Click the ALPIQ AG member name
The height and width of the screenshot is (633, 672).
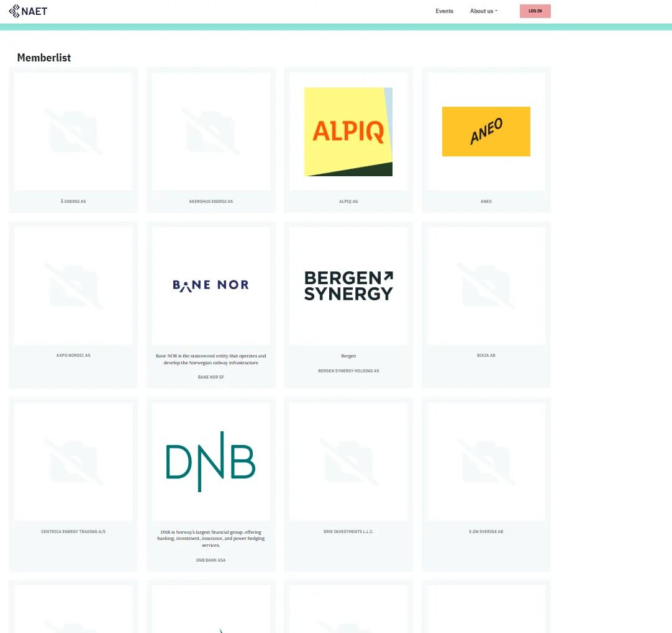(348, 202)
